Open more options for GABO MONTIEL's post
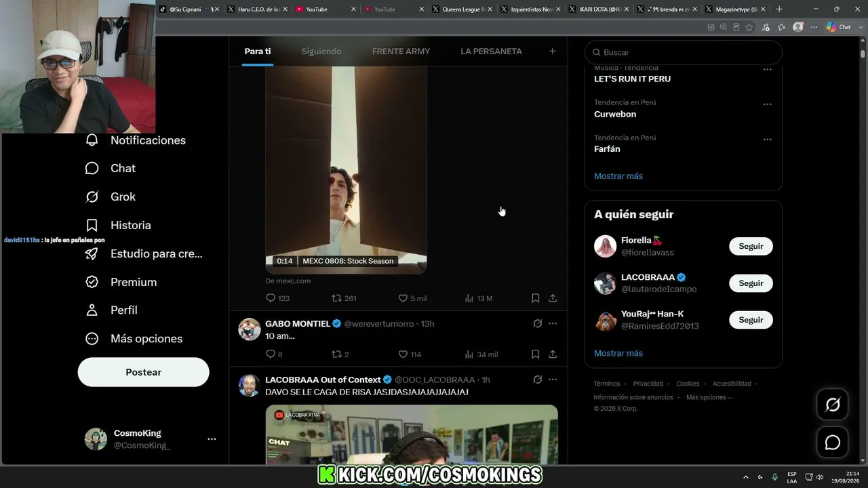Image resolution: width=868 pixels, height=488 pixels. pyautogui.click(x=553, y=323)
